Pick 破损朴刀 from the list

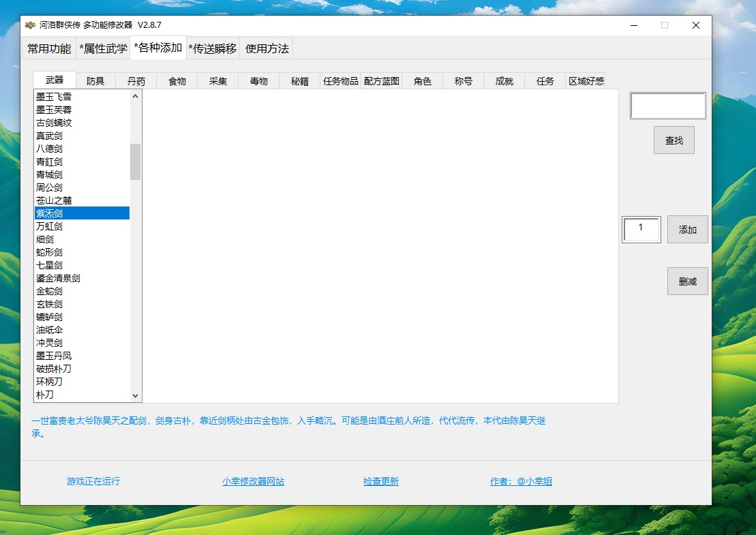pos(82,369)
